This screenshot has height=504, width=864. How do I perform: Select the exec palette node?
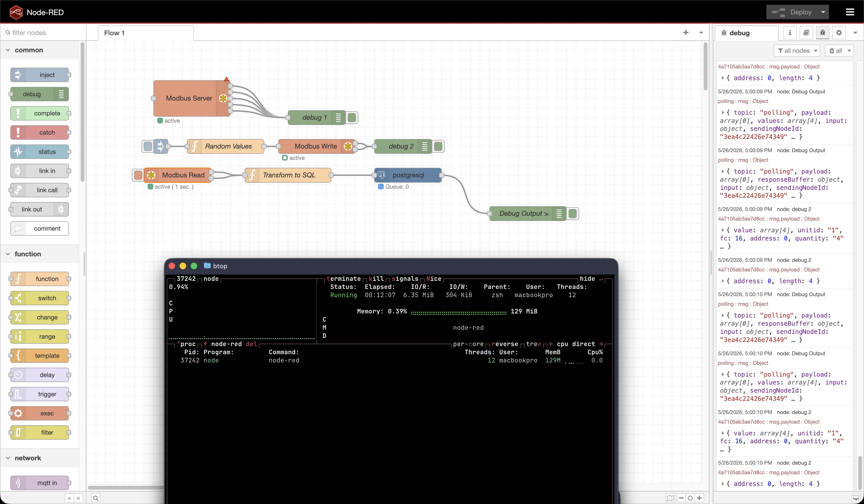tap(39, 413)
